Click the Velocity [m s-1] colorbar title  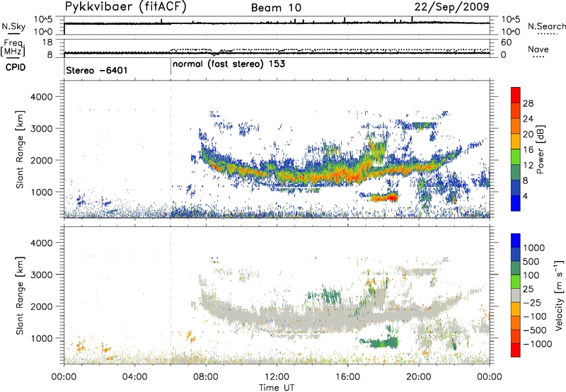pyautogui.click(x=559, y=295)
